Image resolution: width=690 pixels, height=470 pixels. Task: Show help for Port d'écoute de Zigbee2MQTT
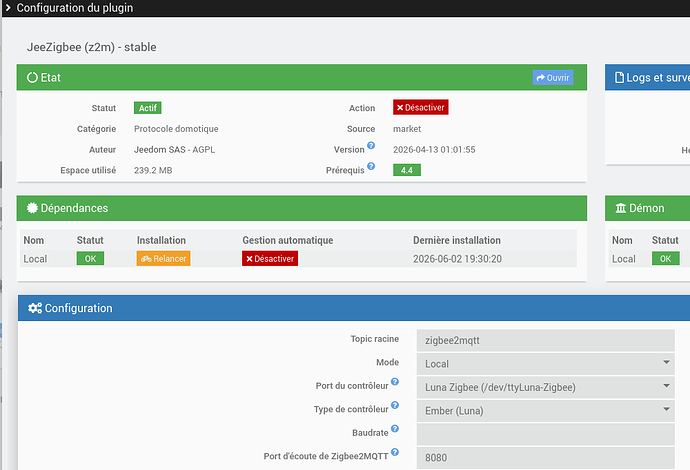(x=395, y=452)
